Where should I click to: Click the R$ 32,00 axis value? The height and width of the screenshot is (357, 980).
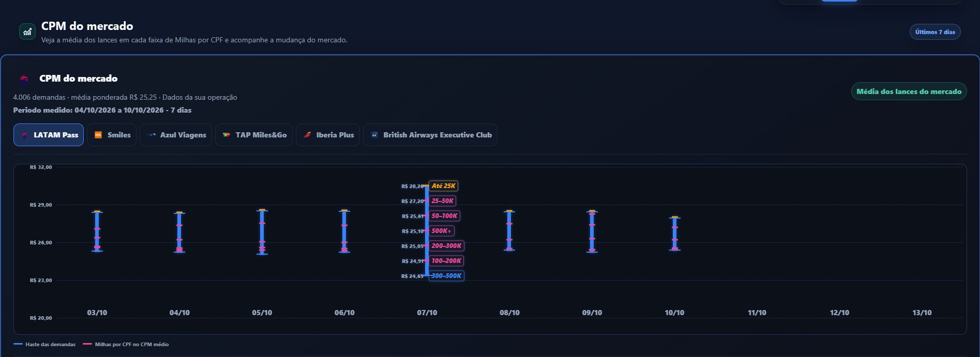point(41,167)
